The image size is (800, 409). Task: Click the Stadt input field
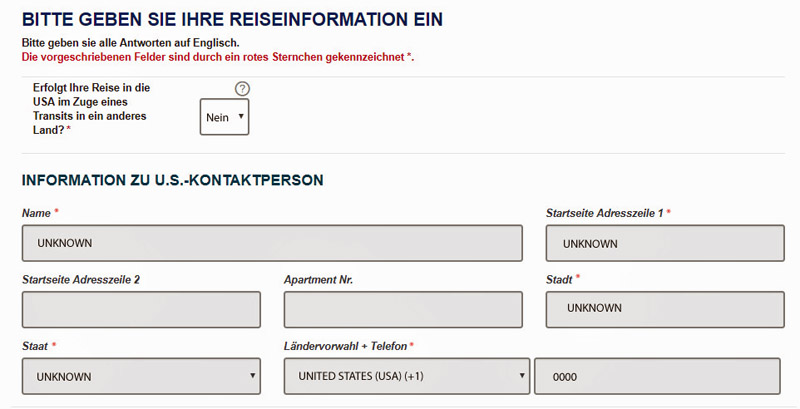pos(662,308)
